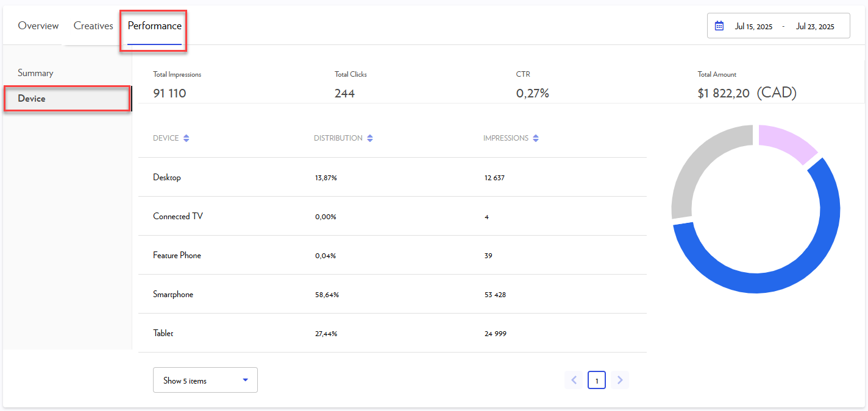
Task: Go to previous page arrow
Action: (x=574, y=381)
